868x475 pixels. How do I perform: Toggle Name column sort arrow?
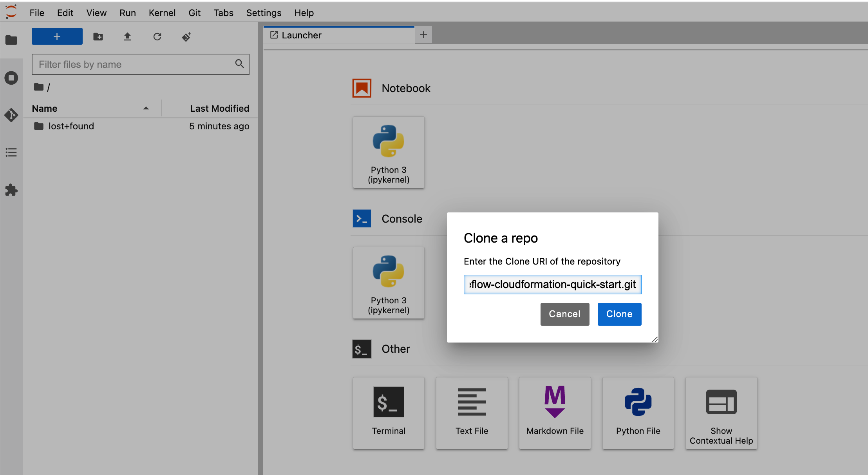point(146,109)
